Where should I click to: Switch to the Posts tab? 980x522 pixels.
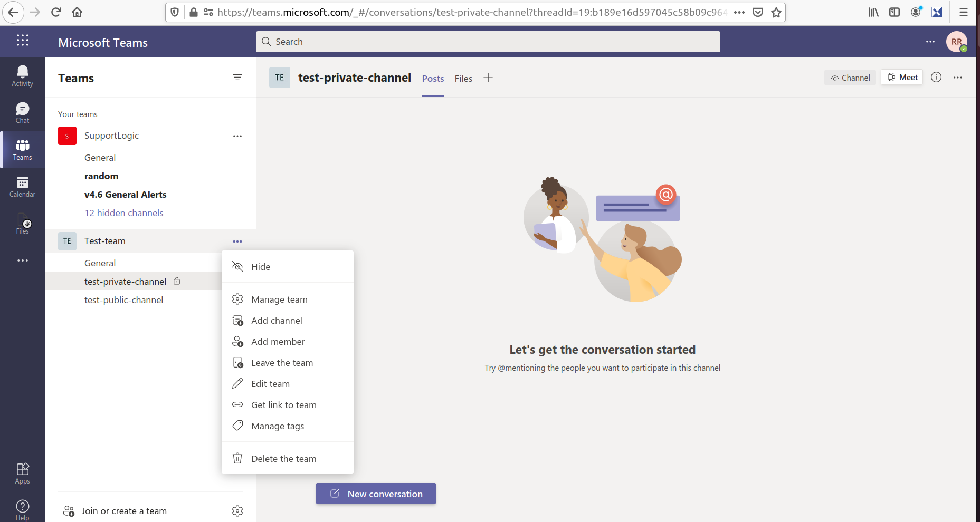tap(433, 79)
